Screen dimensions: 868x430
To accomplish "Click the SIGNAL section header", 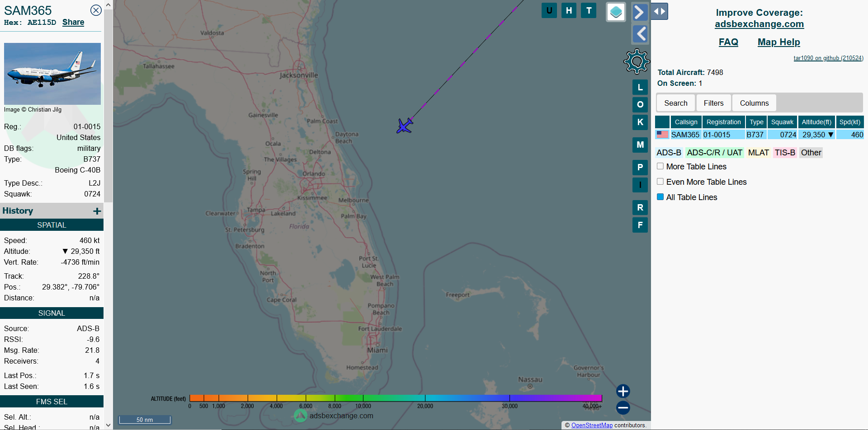I will pyautogui.click(x=52, y=313).
